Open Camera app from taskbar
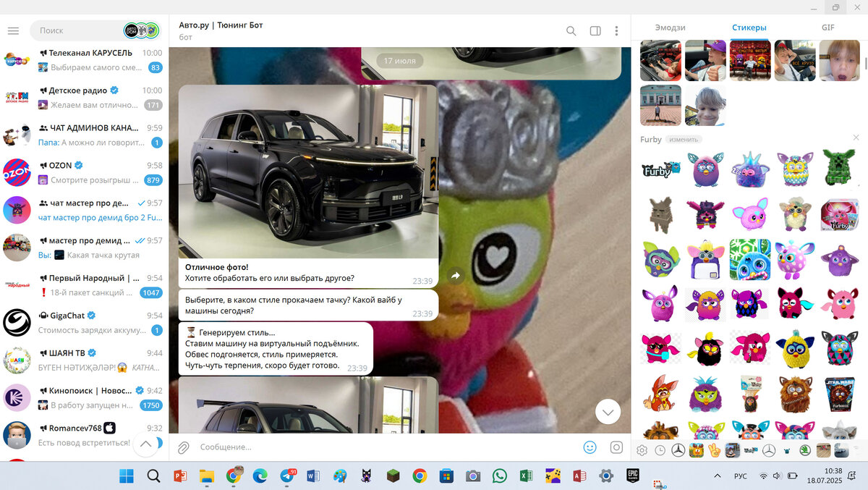Screen dimensions: 868x490 (x=473, y=476)
